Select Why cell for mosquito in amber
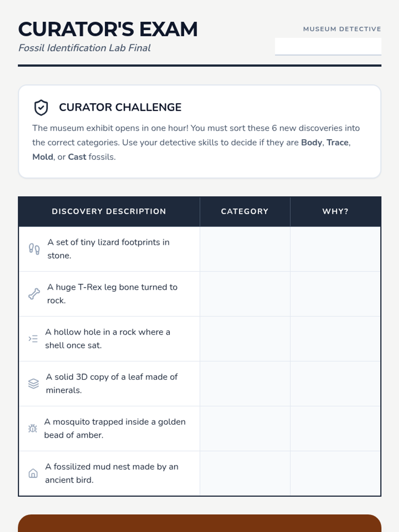The width and height of the screenshot is (399, 532). point(335,429)
